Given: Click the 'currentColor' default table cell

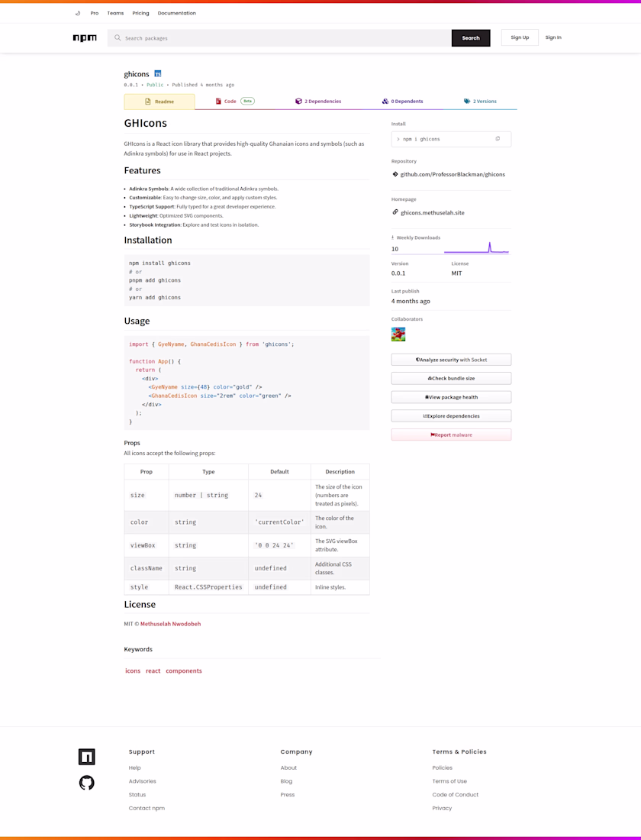Looking at the screenshot, I should [279, 522].
